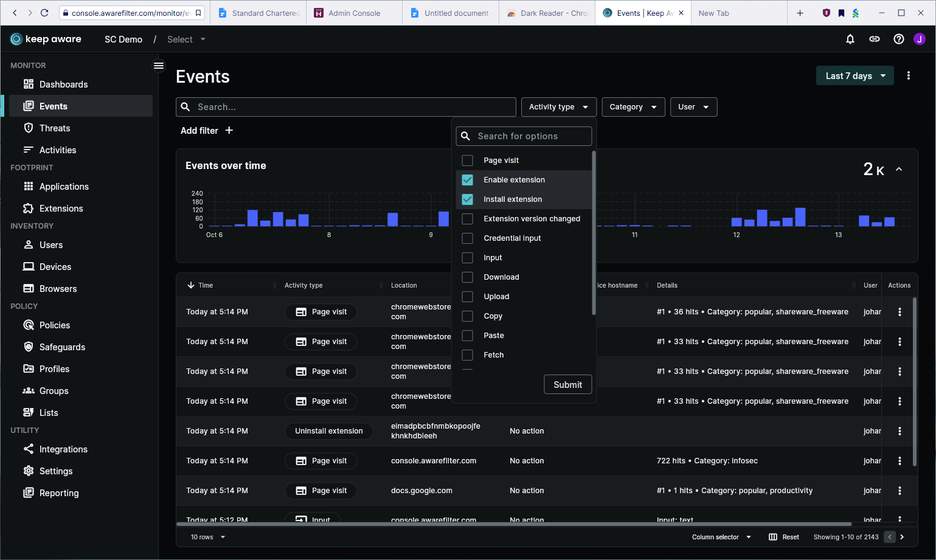This screenshot has height=560, width=936.
Task: Open the notifications bell icon
Action: coord(850,39)
